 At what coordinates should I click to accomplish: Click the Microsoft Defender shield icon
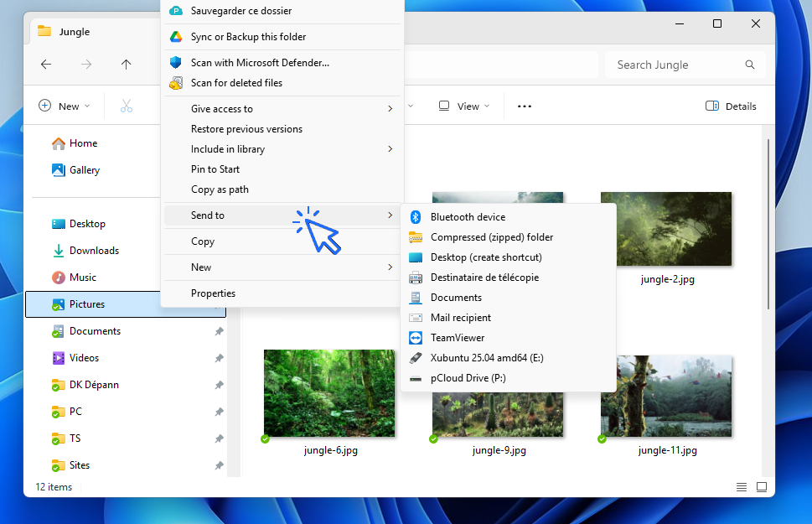(x=176, y=63)
